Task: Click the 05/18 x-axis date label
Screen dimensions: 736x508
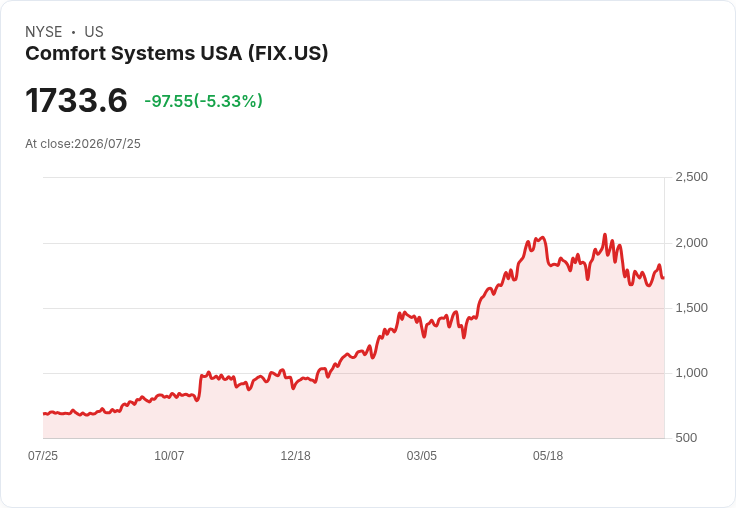Action: (x=548, y=456)
